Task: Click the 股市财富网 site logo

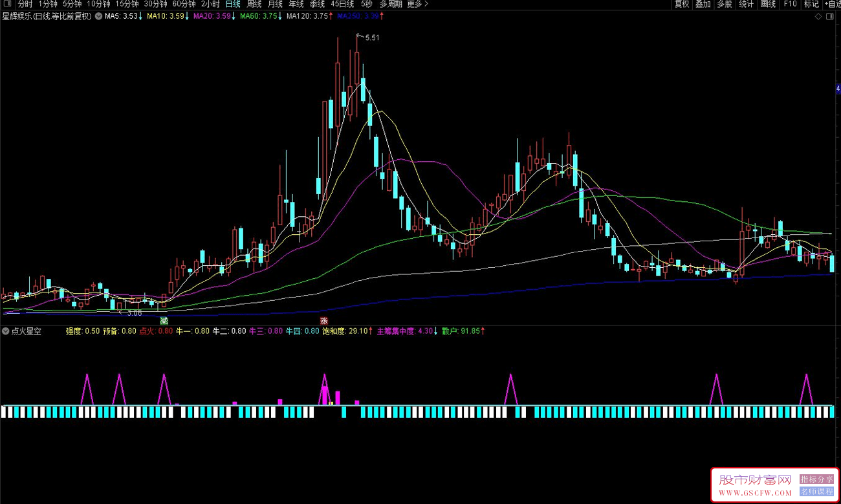Action: click(756, 480)
